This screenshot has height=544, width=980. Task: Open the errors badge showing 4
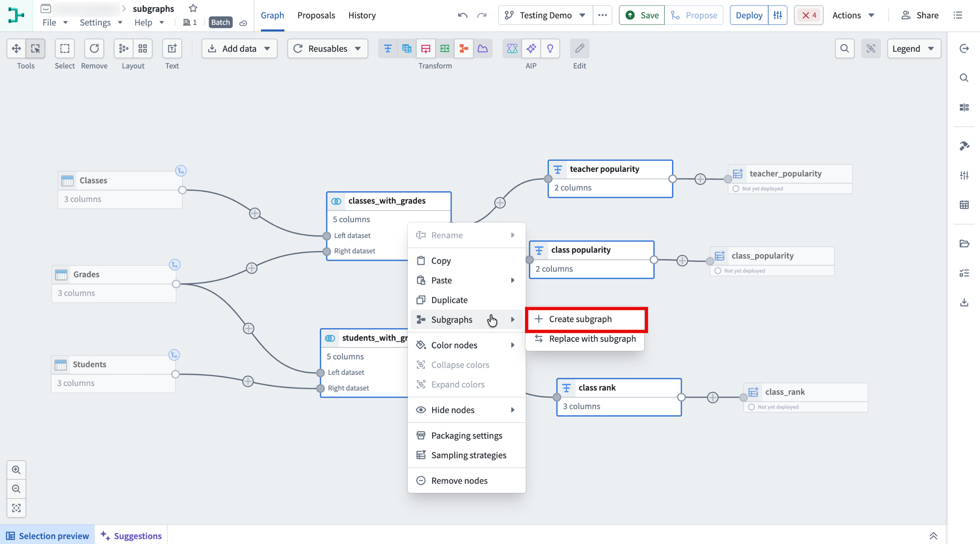tap(808, 15)
